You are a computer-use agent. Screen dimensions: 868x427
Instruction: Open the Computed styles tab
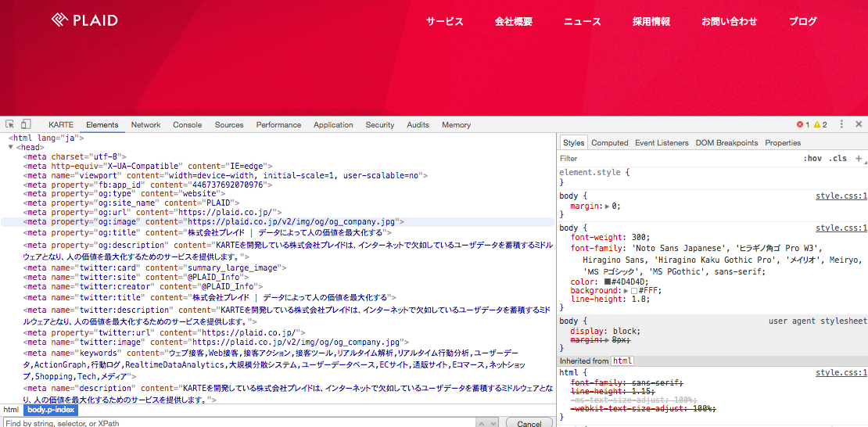609,143
